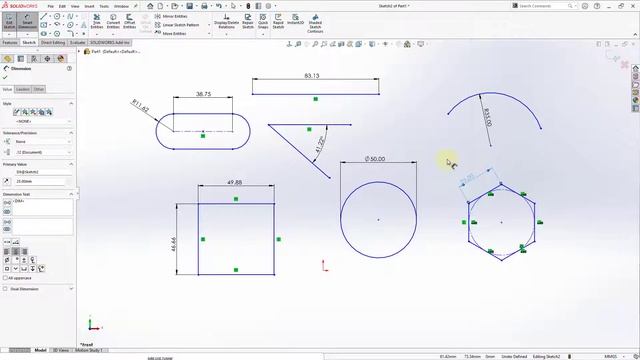640x360 pixels.
Task: Select the Ø50.00 circle dimension
Action: 375,159
